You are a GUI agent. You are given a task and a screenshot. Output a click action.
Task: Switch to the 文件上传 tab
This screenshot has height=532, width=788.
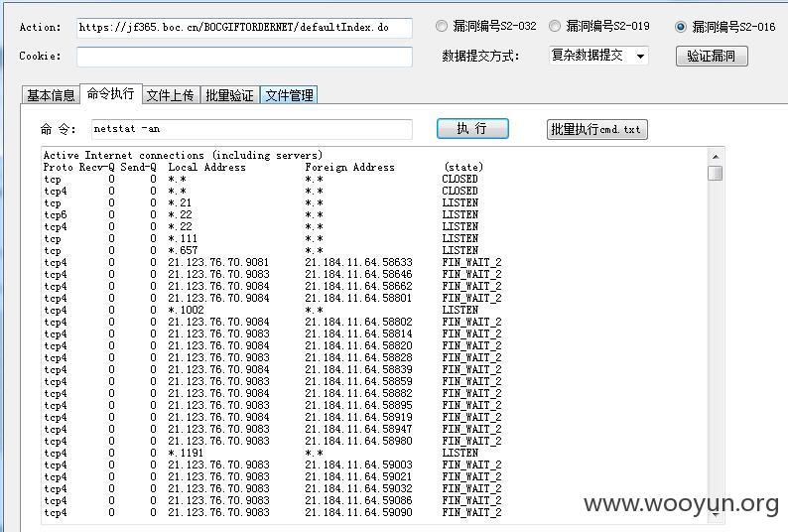coord(171,95)
